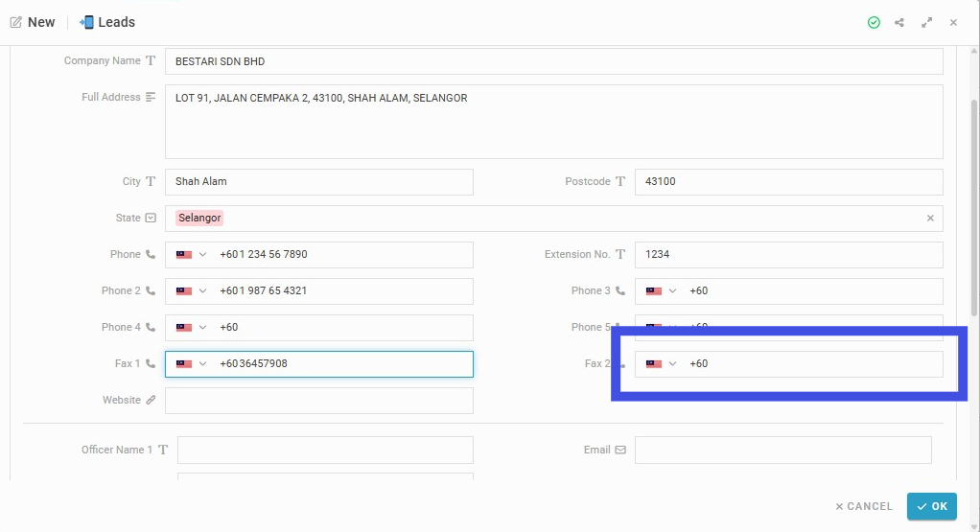Click the expand fullscreen arrows icon

pyautogui.click(x=927, y=22)
